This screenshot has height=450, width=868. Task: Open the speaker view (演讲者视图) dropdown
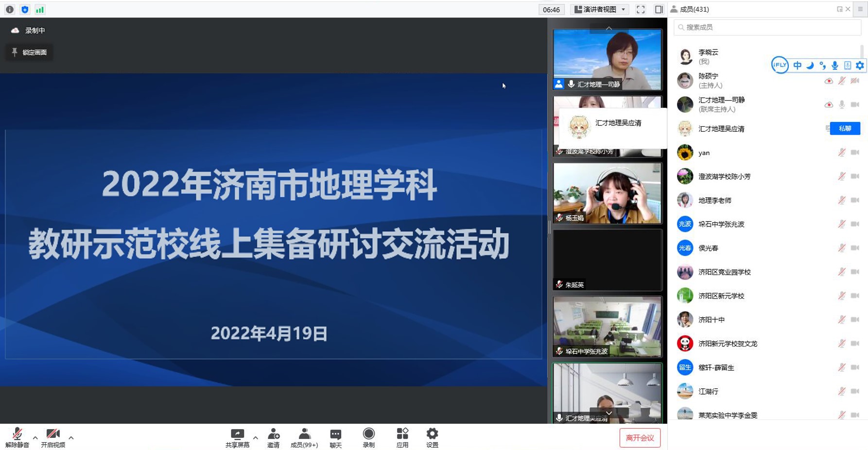click(x=601, y=9)
